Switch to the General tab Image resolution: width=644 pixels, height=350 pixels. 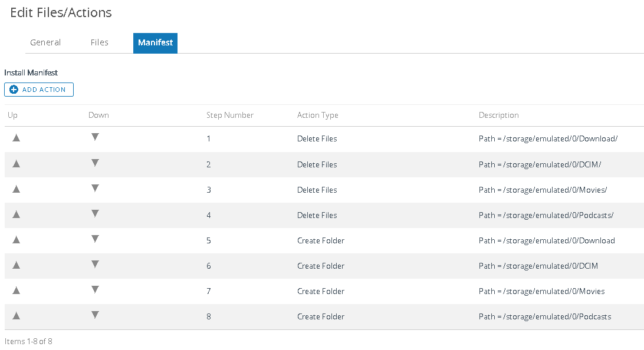pyautogui.click(x=45, y=42)
